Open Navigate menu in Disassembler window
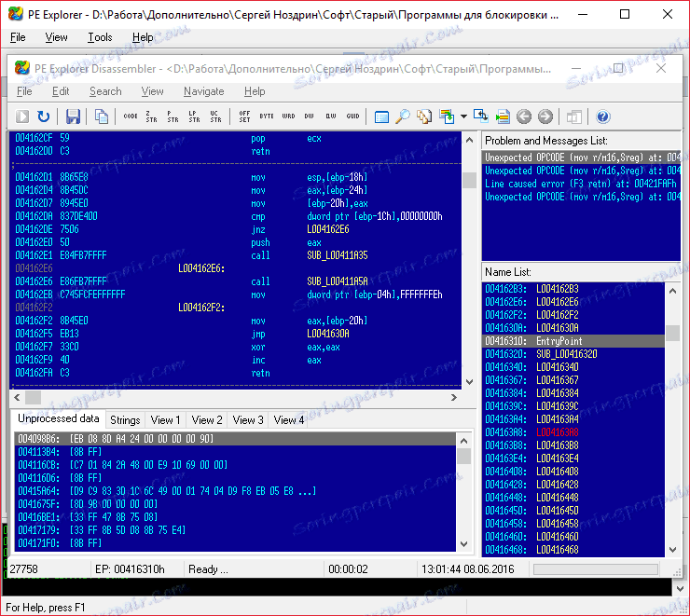Image resolution: width=690 pixels, height=616 pixels. click(204, 91)
